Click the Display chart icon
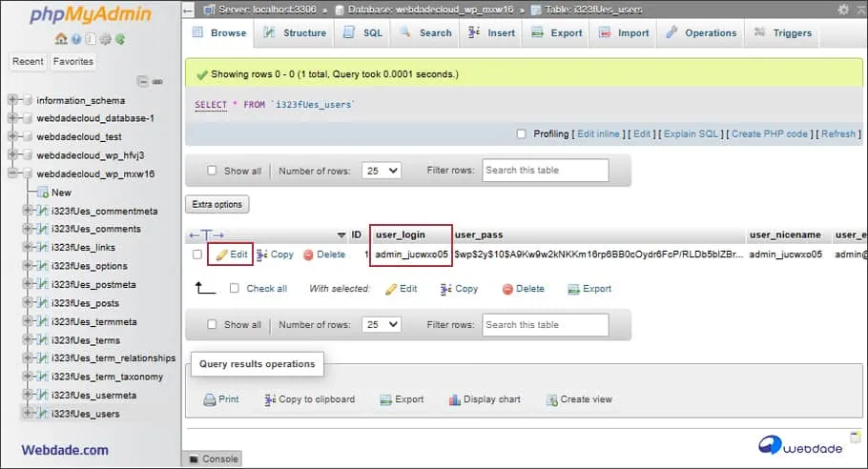The height and width of the screenshot is (469, 868). (455, 399)
